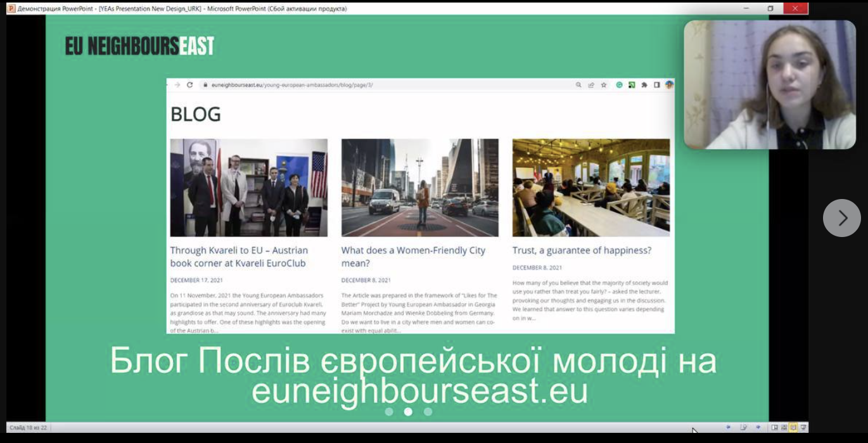Open 'Through Kvareli to EU' article title
This screenshot has width=868, height=443.
pos(239,257)
